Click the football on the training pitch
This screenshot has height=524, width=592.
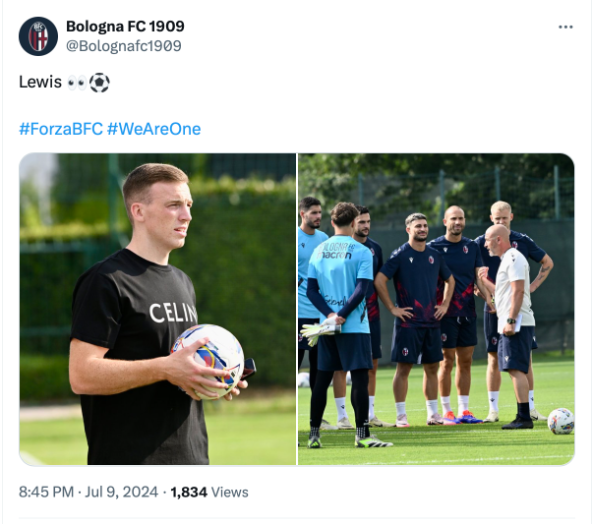561,421
